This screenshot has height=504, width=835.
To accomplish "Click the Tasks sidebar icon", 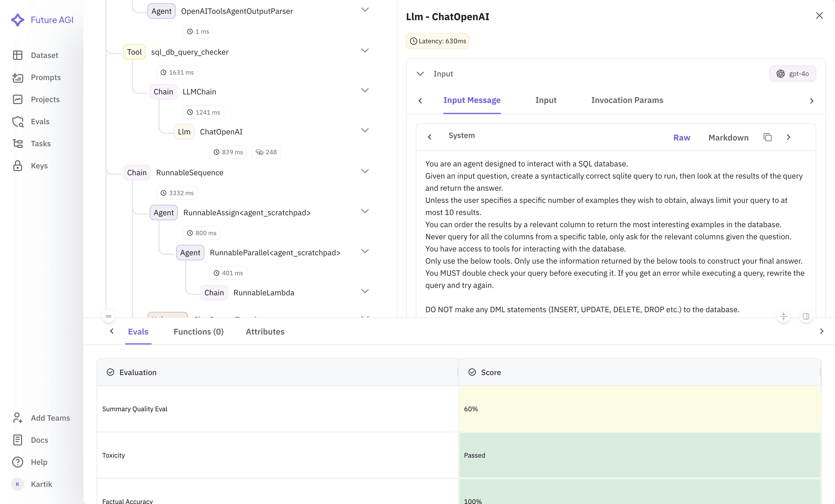I will click(18, 144).
